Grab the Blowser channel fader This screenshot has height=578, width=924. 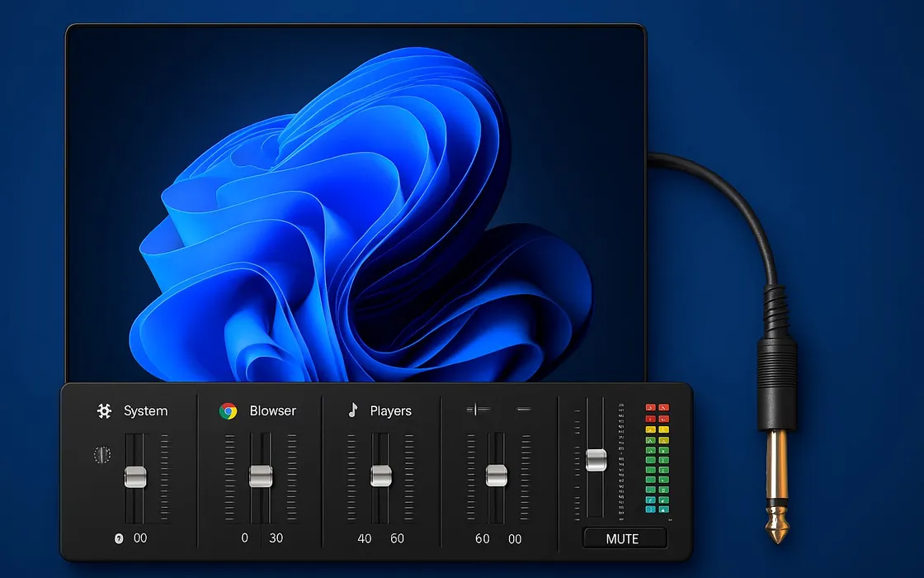(259, 476)
